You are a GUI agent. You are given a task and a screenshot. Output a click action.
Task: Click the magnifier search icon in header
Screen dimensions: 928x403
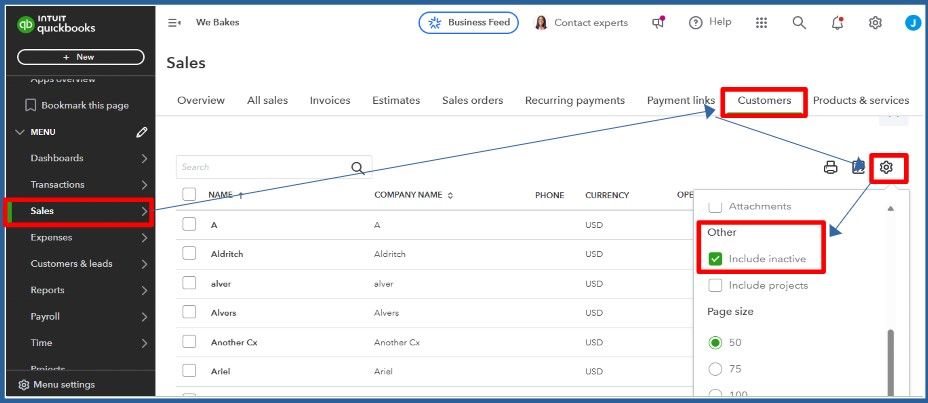point(799,22)
